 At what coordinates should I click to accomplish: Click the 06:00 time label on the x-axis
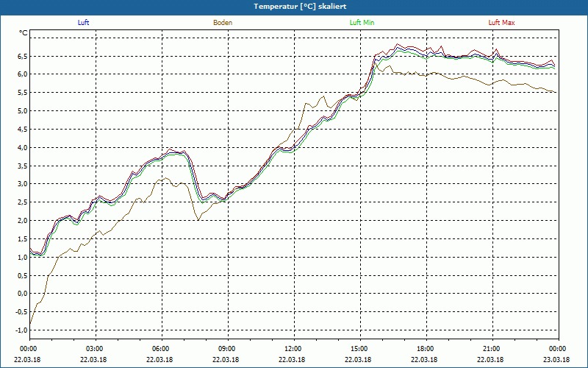coord(162,349)
